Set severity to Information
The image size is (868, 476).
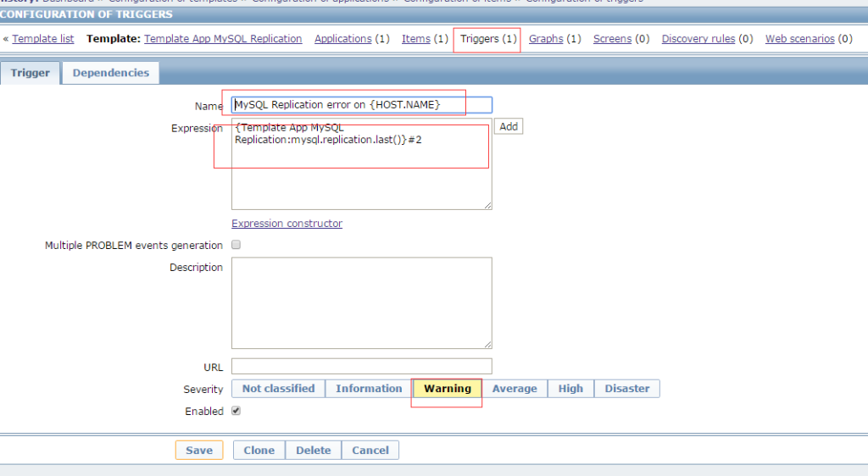pos(369,389)
